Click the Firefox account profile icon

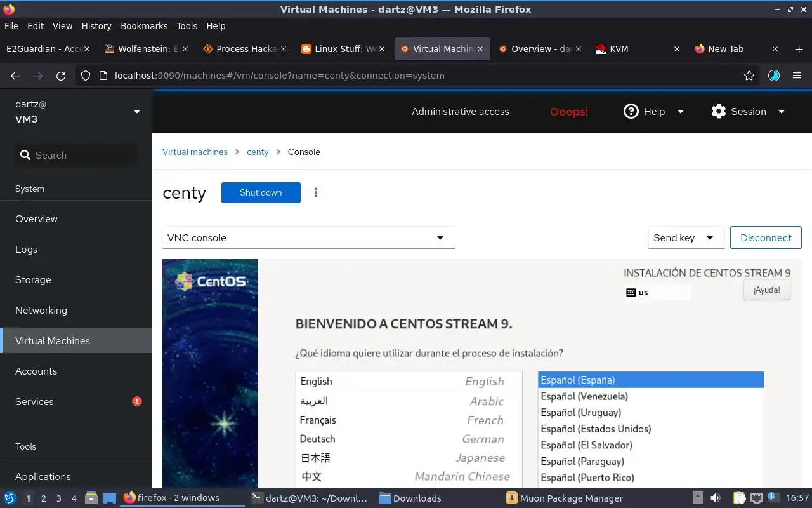(x=774, y=76)
